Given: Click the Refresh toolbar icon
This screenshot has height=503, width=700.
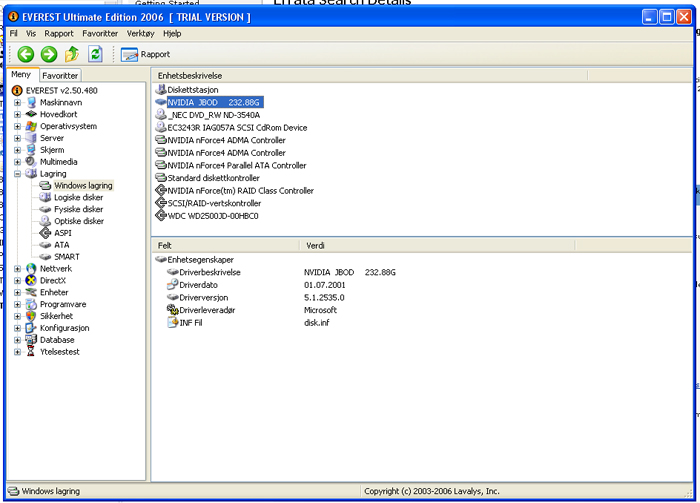Looking at the screenshot, I should pos(95,54).
